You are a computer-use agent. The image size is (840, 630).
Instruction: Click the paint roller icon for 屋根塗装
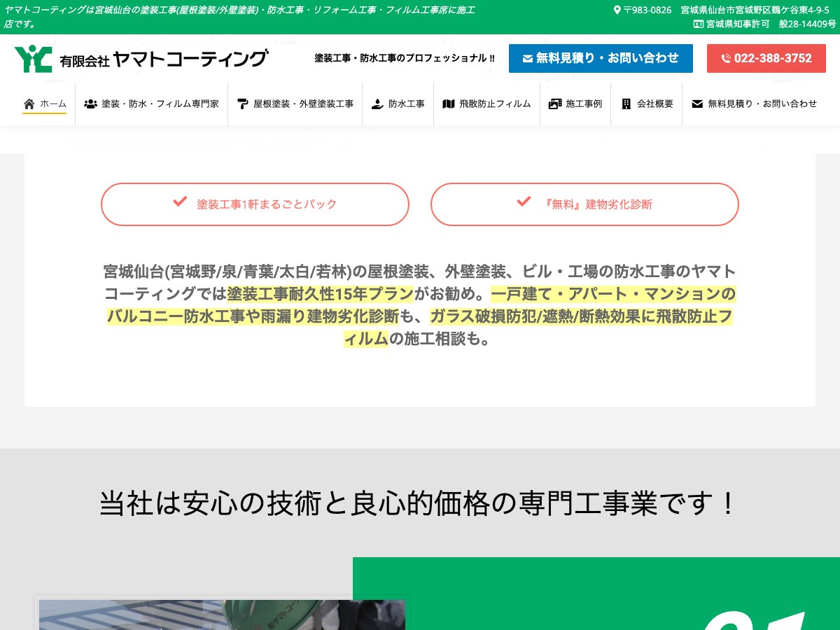point(243,104)
